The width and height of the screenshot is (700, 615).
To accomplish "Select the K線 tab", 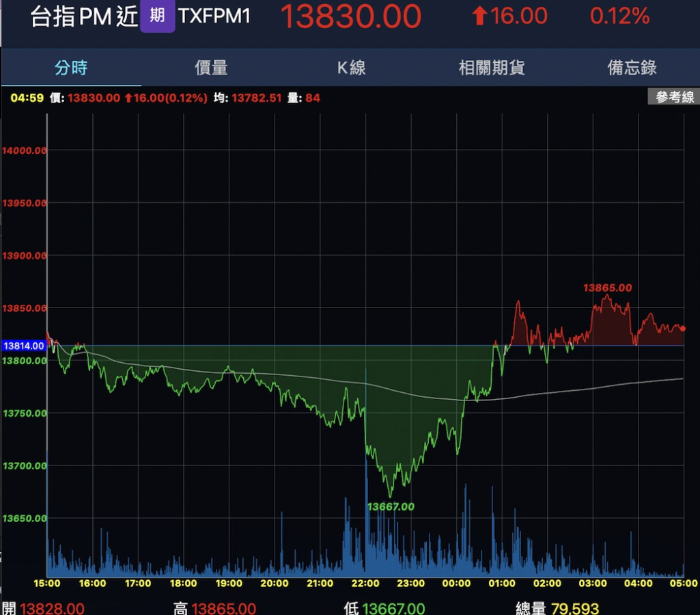I will coord(351,68).
